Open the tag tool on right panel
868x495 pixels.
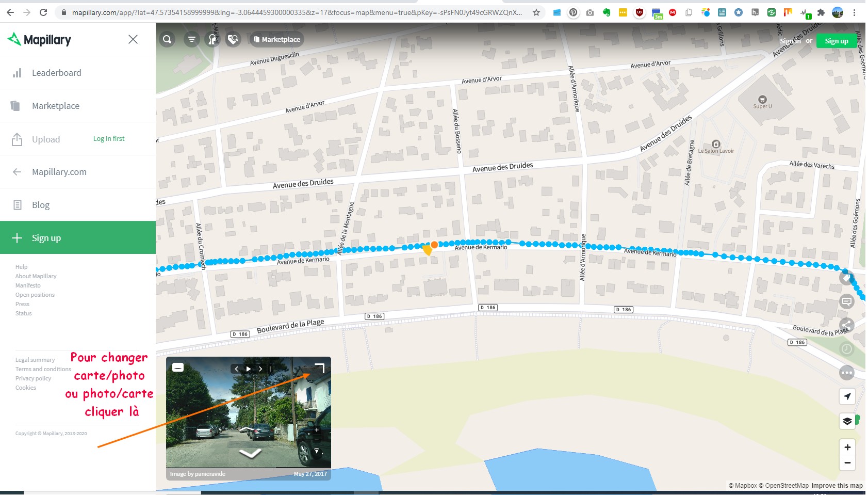click(846, 278)
